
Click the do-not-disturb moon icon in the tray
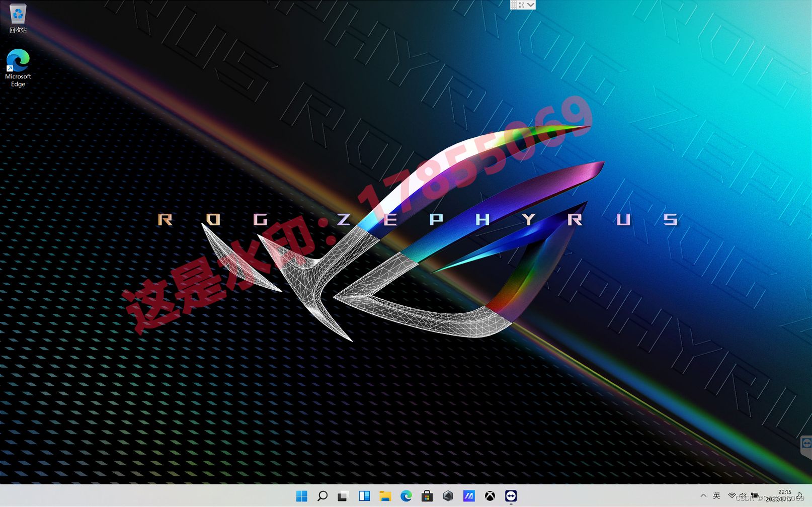tap(800, 496)
